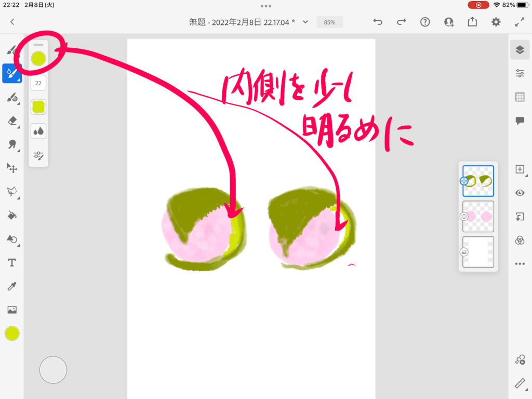Select the Transform move tool
Image resolution: width=532 pixels, height=399 pixels.
(12, 168)
